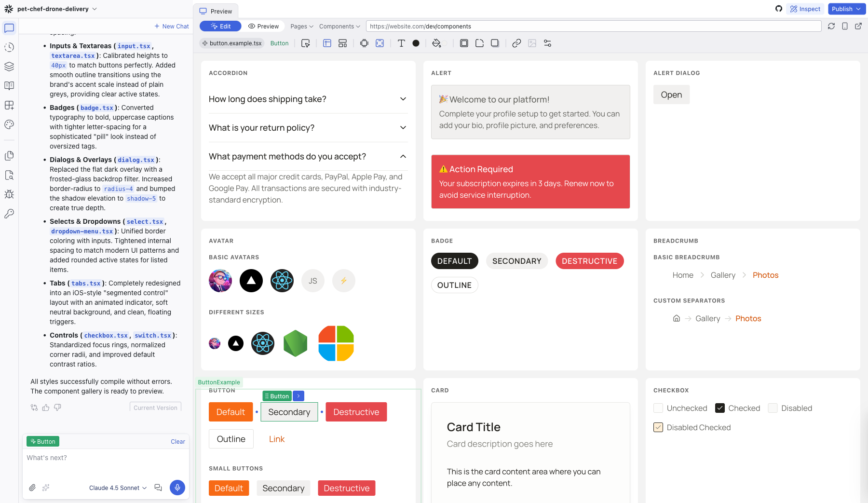This screenshot has height=503, width=868.
Task: Expand 'How long does shipping take?' accordion
Action: click(308, 99)
